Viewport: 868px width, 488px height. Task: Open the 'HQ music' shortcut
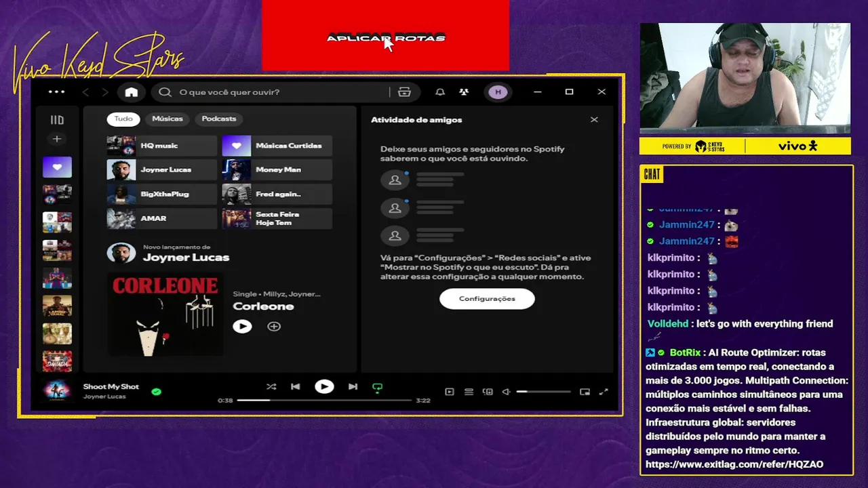pyautogui.click(x=161, y=146)
